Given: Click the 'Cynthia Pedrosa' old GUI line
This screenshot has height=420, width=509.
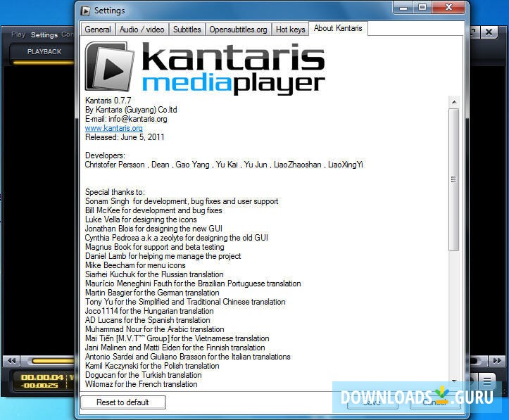Looking at the screenshot, I should (x=177, y=238).
